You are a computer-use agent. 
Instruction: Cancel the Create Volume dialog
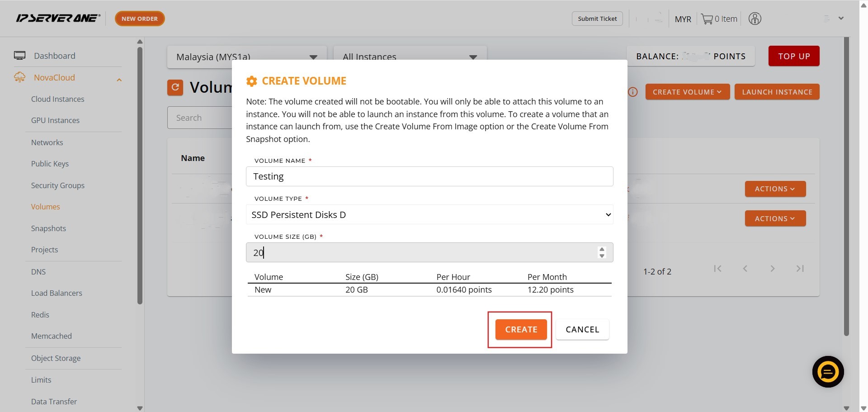pyautogui.click(x=582, y=330)
